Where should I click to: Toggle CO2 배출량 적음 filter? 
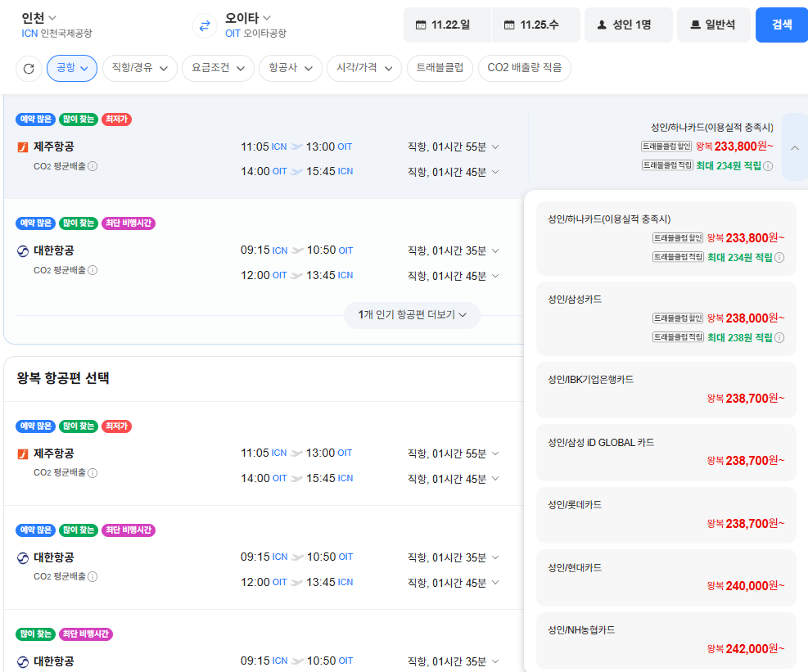[x=525, y=68]
